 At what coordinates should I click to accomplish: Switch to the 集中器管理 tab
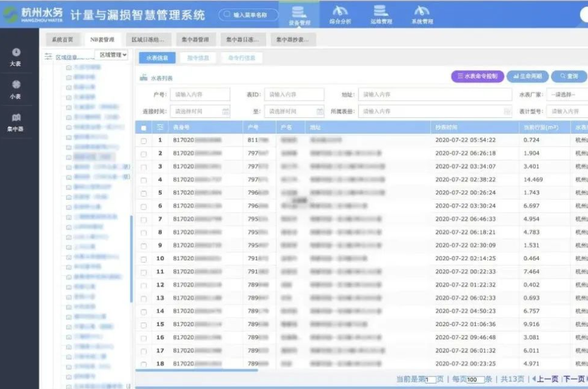195,40
